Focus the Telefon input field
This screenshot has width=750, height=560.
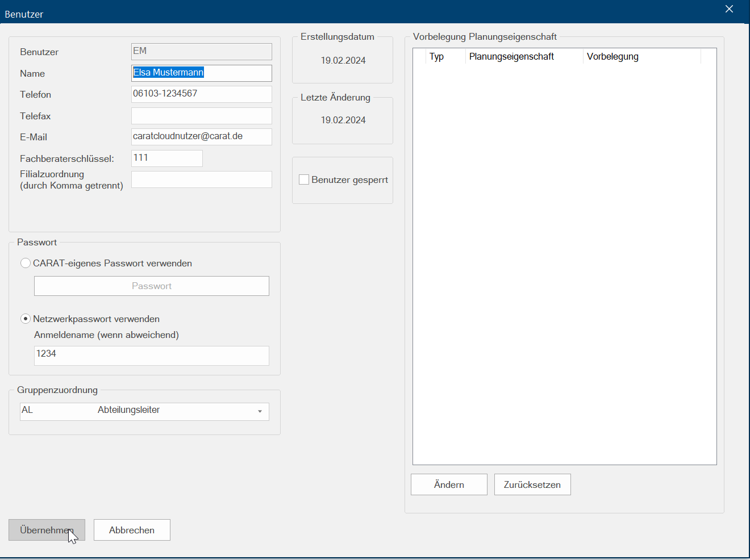point(201,94)
